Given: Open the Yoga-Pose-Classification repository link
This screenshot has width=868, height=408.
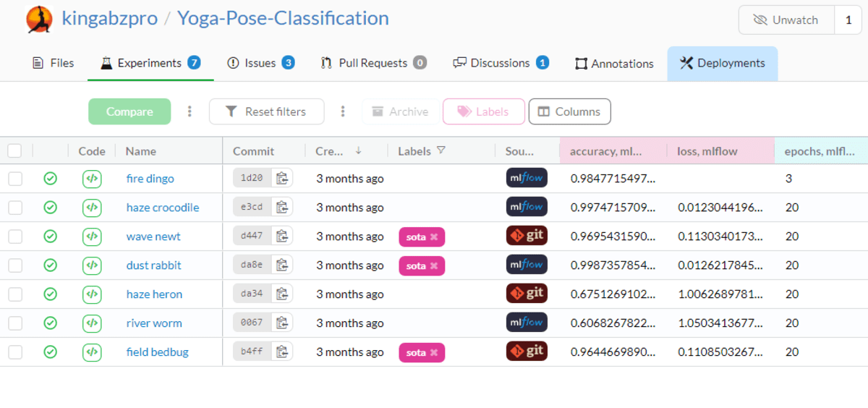Looking at the screenshot, I should (283, 18).
